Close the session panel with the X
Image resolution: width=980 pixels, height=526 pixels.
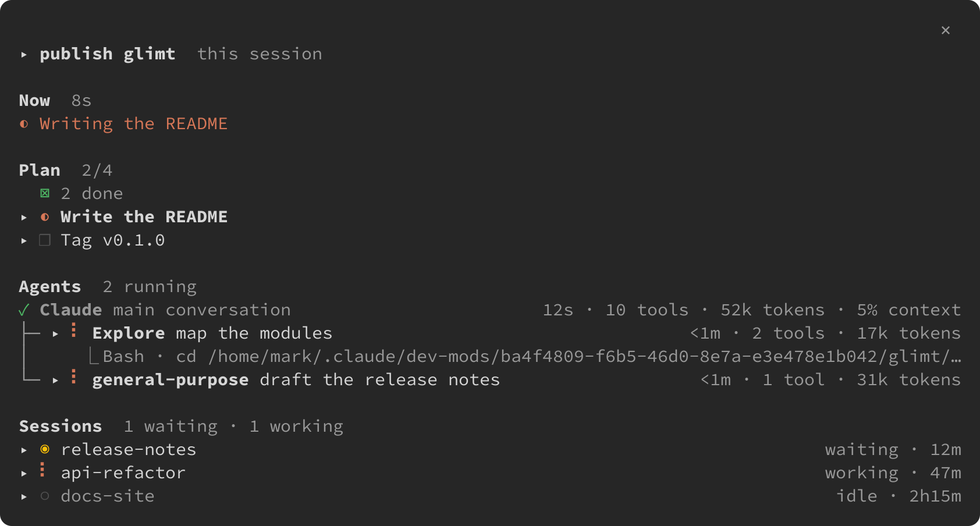tap(945, 30)
